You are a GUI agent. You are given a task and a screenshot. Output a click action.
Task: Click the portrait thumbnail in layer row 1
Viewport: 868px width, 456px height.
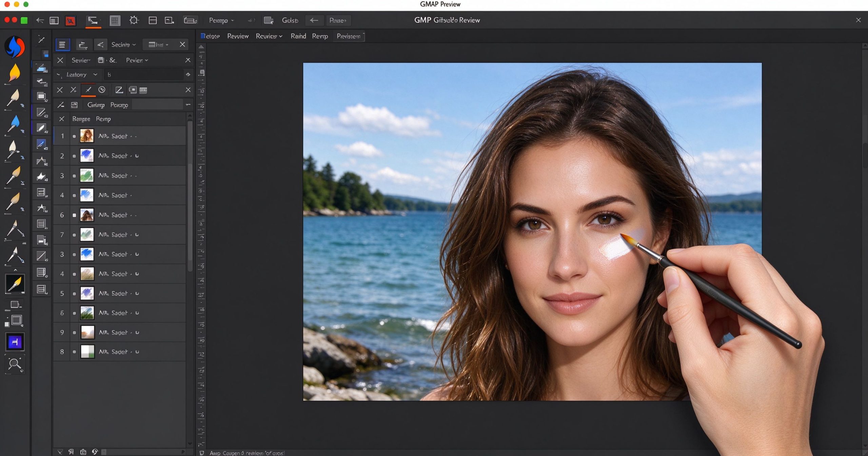pos(87,136)
